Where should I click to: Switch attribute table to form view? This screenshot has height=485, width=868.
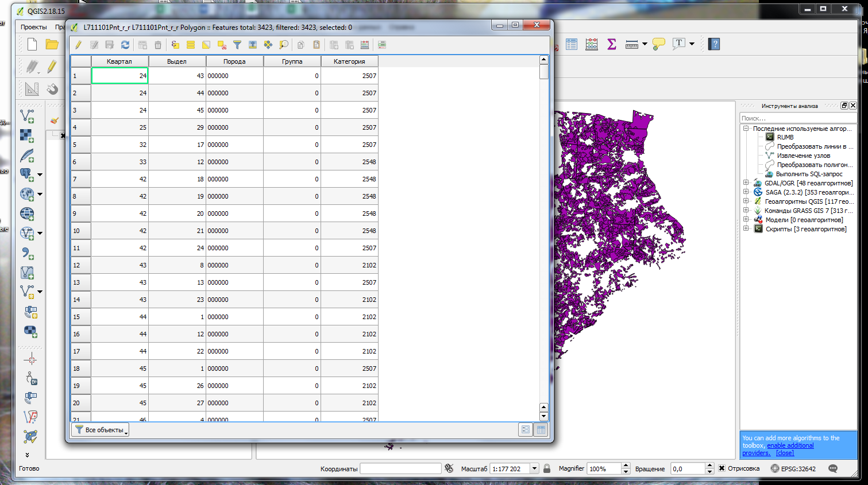pyautogui.click(x=525, y=429)
